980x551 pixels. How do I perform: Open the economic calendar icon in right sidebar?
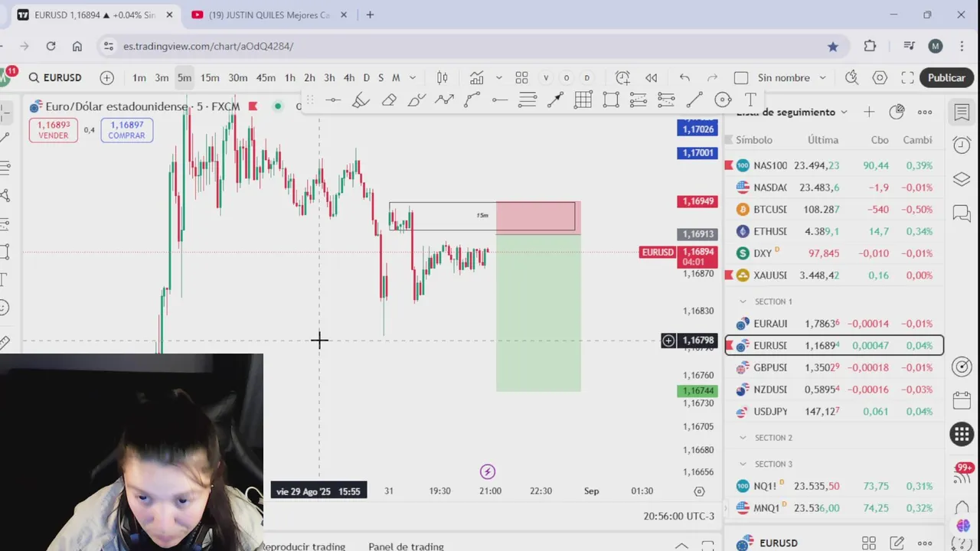coord(962,400)
